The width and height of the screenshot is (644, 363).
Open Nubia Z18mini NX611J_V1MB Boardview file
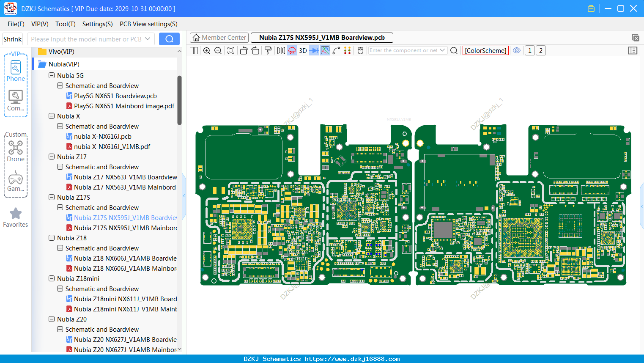(x=121, y=299)
